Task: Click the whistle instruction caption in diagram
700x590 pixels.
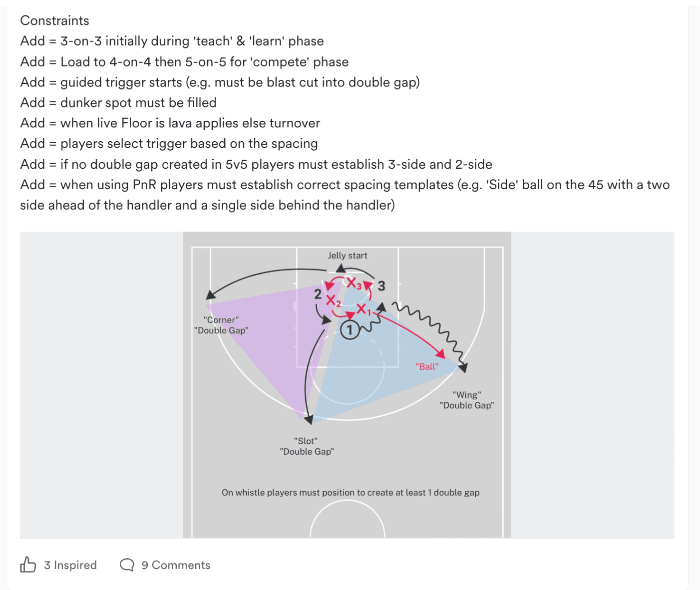Action: pyautogui.click(x=350, y=492)
